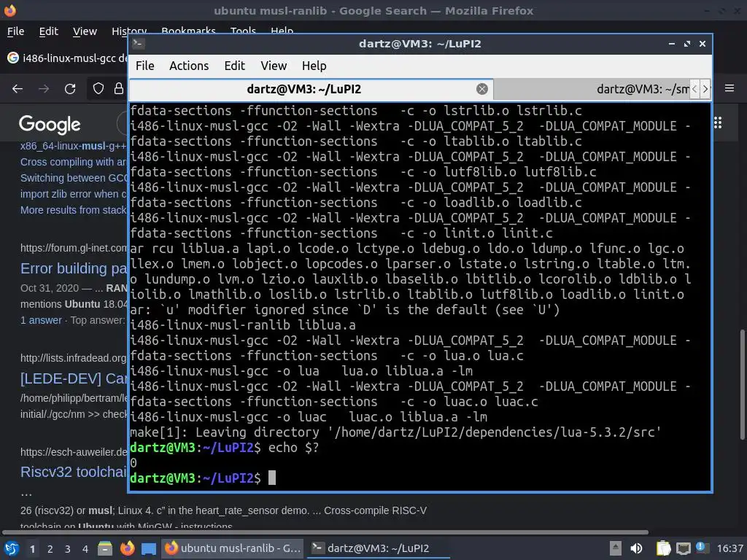Open the terminal View menu
This screenshot has height=560, width=747.
pos(274,66)
